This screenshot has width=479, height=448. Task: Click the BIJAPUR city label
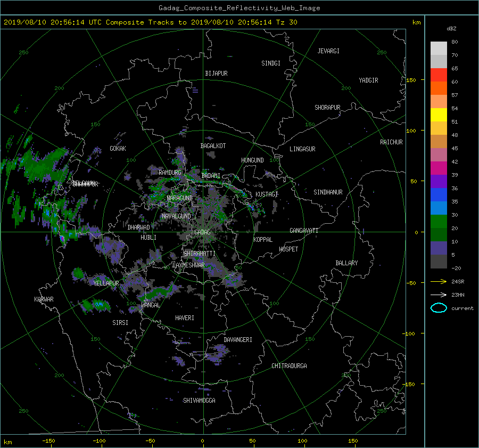pos(216,74)
